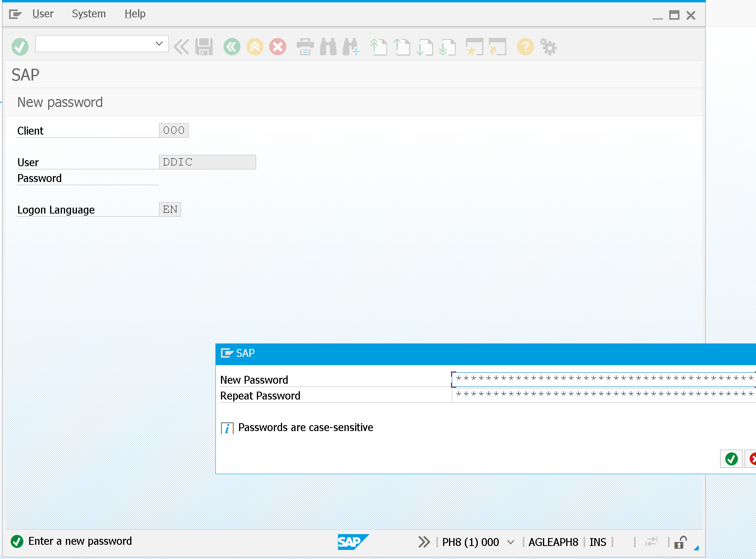Open the System menu
The width and height of the screenshot is (756, 559).
point(89,14)
